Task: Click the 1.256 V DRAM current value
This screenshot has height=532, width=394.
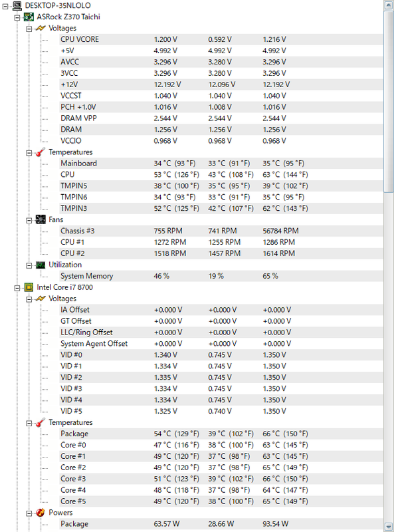Action: [x=165, y=130]
